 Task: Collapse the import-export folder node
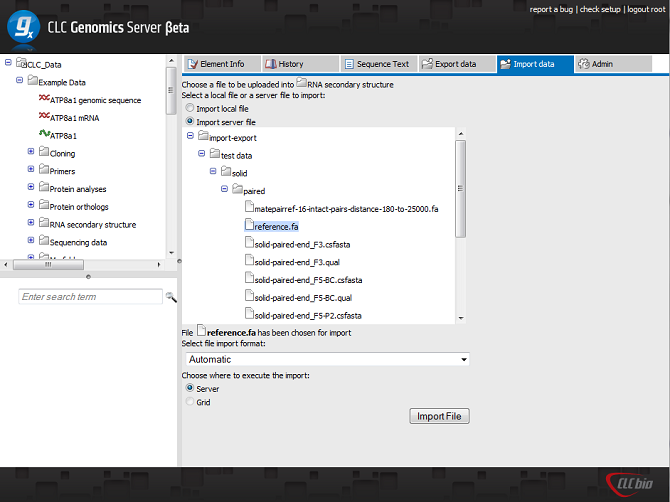[190, 136]
